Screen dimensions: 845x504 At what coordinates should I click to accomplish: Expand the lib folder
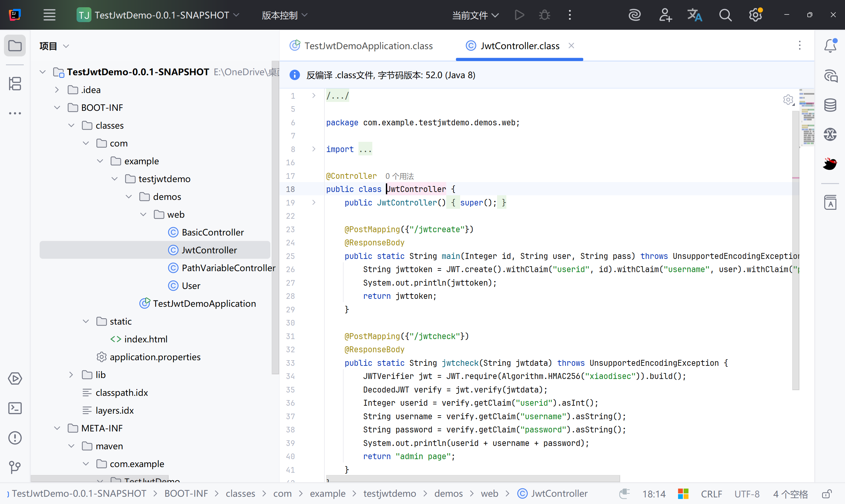point(71,375)
